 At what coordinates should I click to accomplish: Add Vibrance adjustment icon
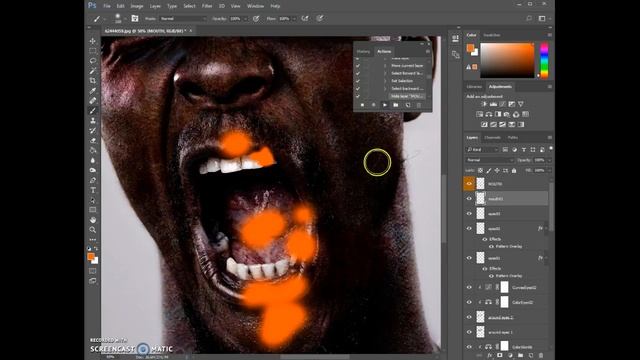point(520,104)
